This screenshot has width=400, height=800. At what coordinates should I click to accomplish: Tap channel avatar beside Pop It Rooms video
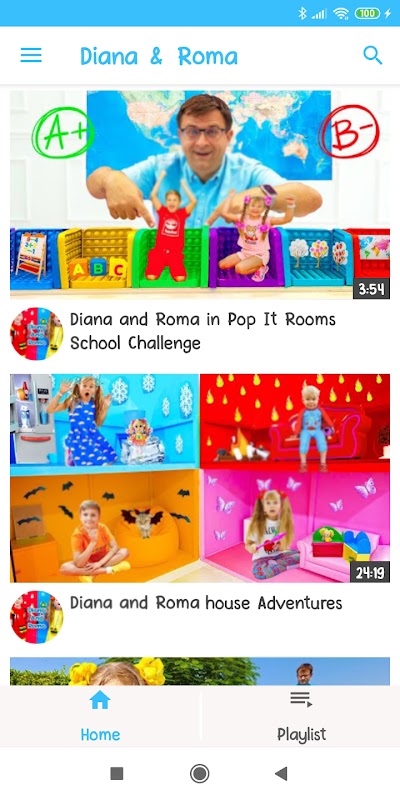click(37, 334)
